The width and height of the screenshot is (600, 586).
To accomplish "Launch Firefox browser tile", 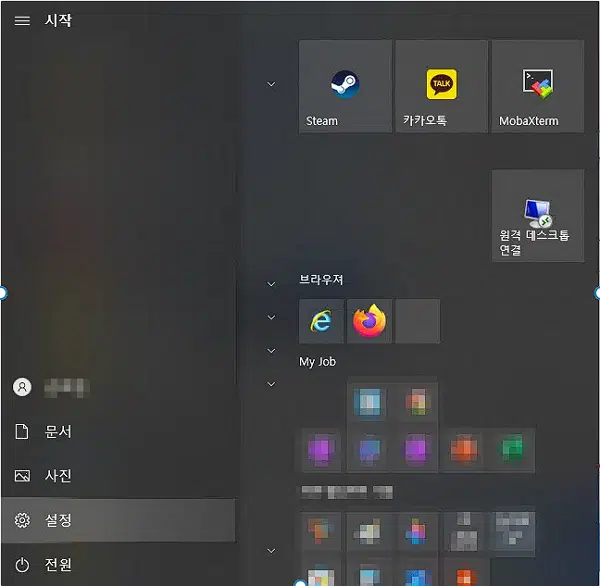I will (x=369, y=321).
